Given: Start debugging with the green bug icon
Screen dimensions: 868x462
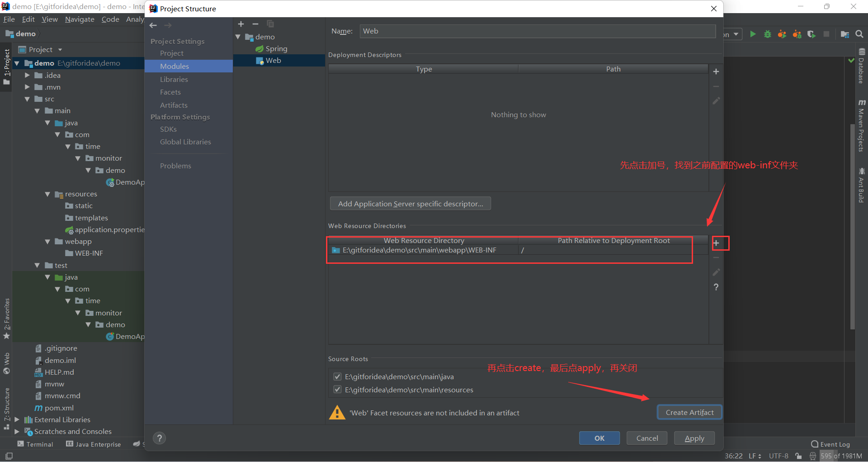Looking at the screenshot, I should pyautogui.click(x=768, y=34).
